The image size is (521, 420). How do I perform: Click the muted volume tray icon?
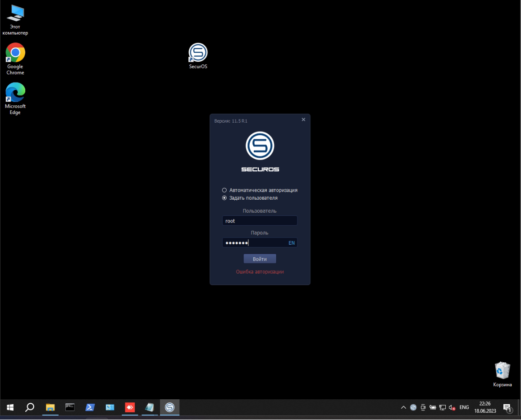pos(452,407)
